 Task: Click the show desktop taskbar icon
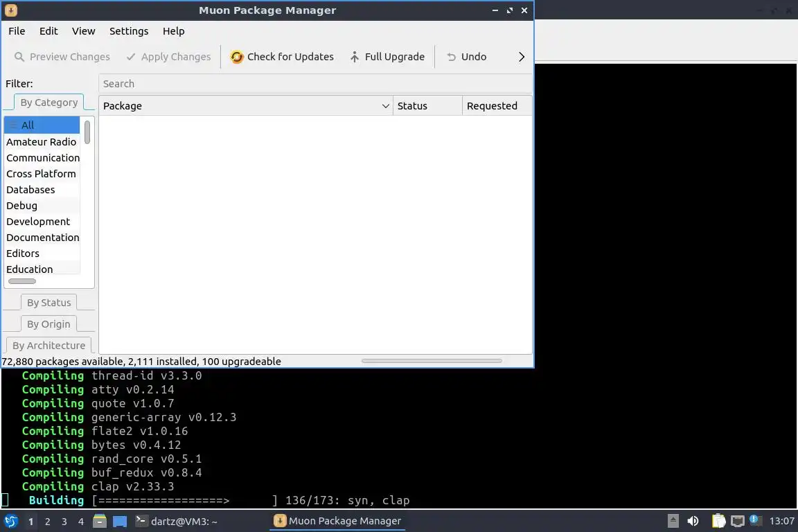pos(120,521)
